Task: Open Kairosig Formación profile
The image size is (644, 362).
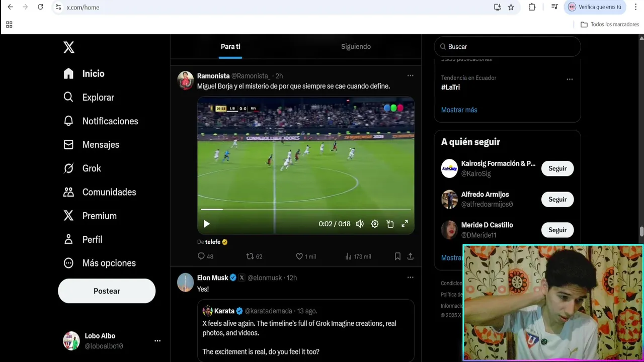Action: click(498, 163)
